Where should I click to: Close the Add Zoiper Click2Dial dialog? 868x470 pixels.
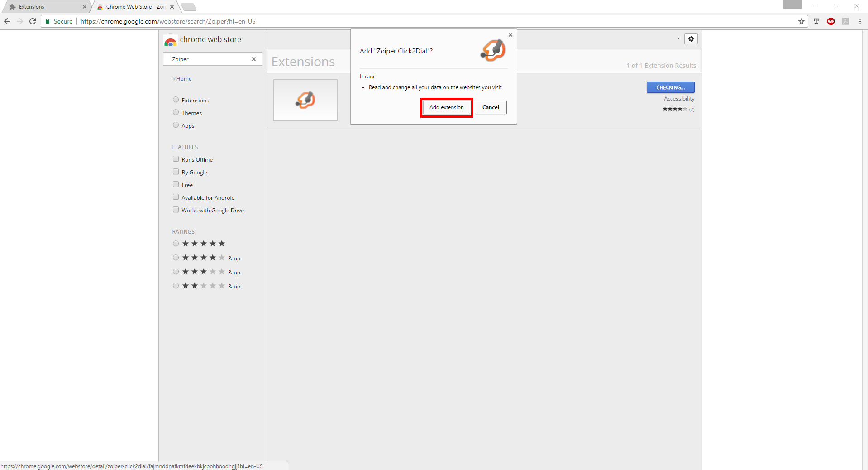click(x=510, y=35)
